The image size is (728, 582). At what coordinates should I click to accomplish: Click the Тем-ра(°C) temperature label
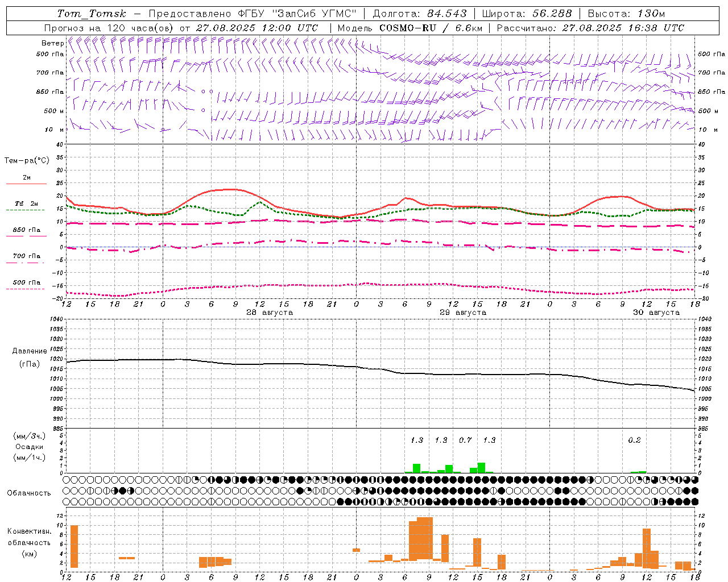click(27, 161)
